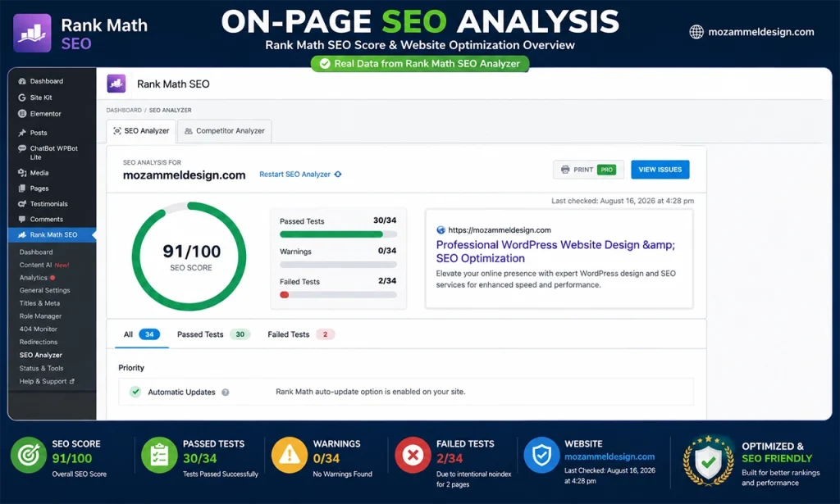Open Titles & Meta submenu item
The image size is (840, 504).
[x=39, y=303]
